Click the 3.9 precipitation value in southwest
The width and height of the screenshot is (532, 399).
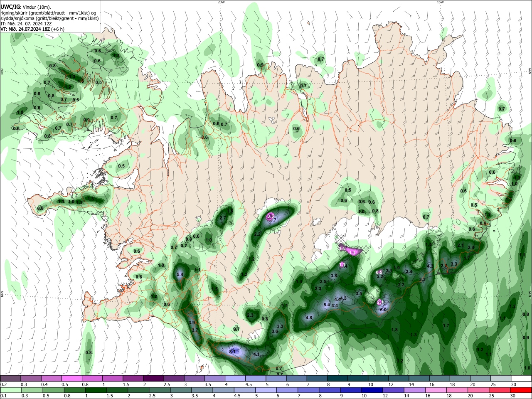(x=192, y=323)
